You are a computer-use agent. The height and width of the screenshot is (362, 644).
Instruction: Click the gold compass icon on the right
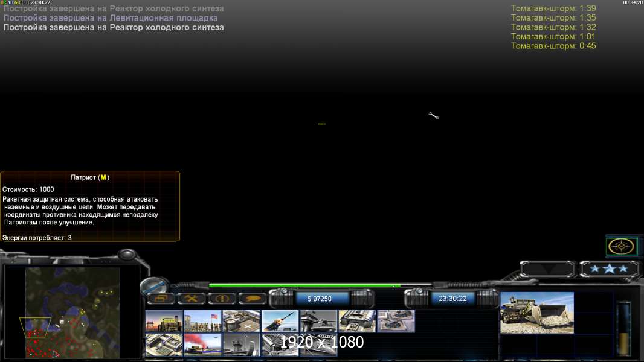tap(621, 246)
